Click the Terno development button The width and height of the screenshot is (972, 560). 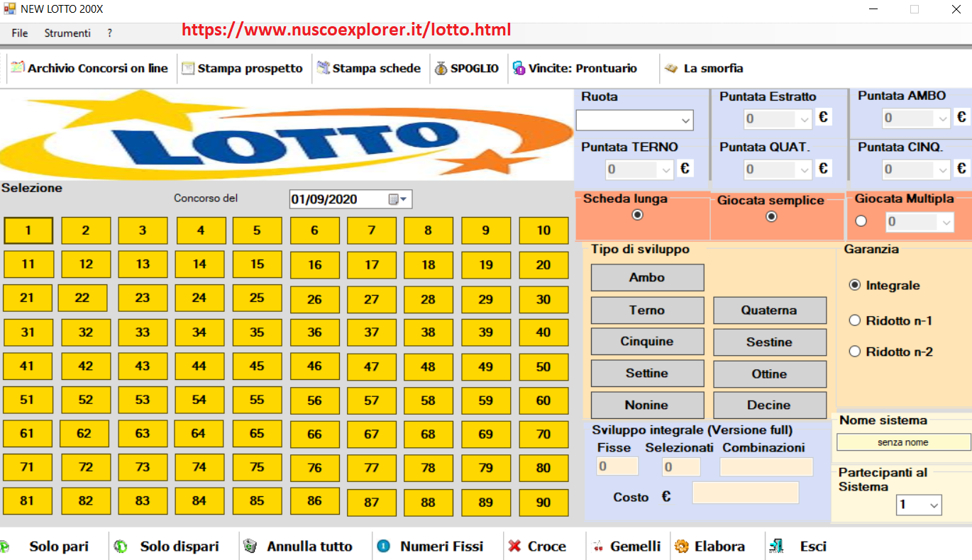coord(647,310)
